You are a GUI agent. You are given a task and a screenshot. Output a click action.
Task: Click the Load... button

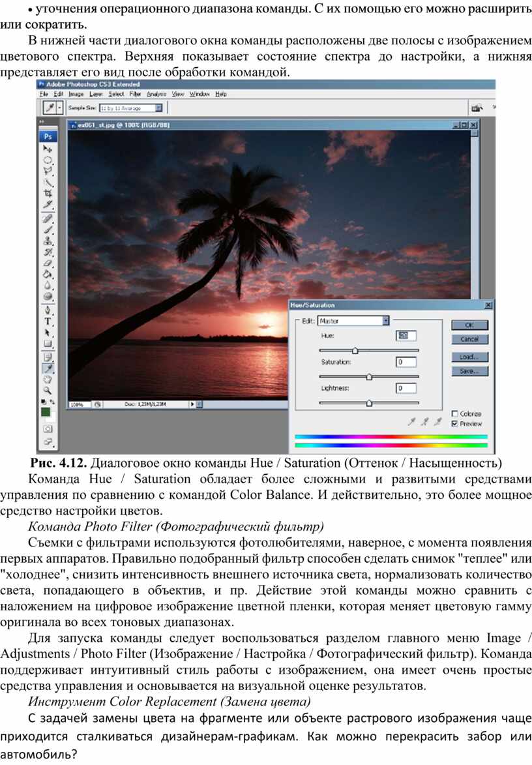pyautogui.click(x=469, y=357)
